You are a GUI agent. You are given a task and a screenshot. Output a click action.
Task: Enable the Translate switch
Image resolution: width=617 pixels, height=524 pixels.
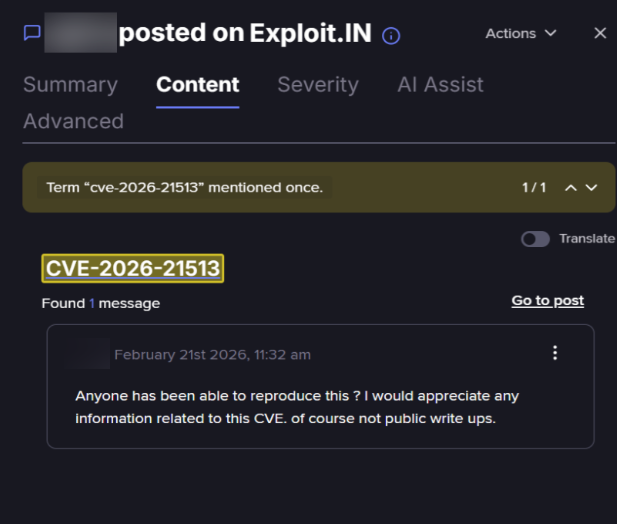click(x=535, y=239)
